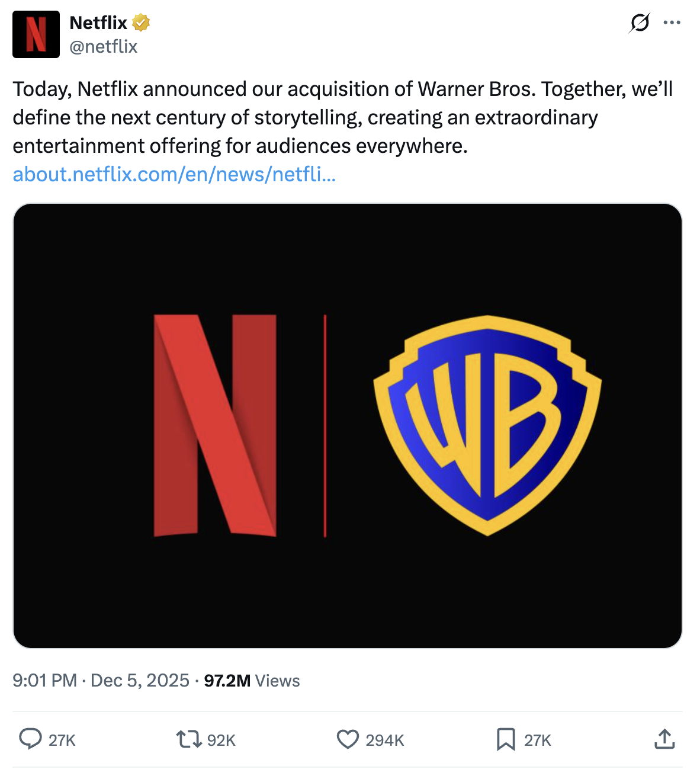
Task: Toggle the bookmark state of the post
Action: click(506, 739)
